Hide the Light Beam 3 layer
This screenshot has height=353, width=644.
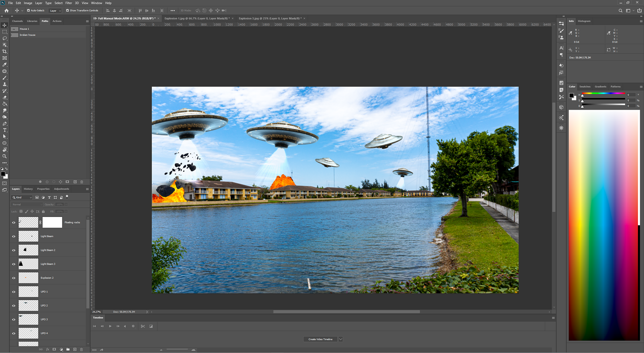coord(14,264)
